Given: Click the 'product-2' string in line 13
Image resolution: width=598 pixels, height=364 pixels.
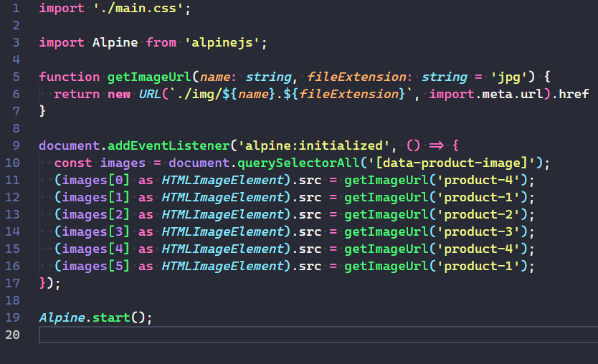Looking at the screenshot, I should pyautogui.click(x=479, y=214).
